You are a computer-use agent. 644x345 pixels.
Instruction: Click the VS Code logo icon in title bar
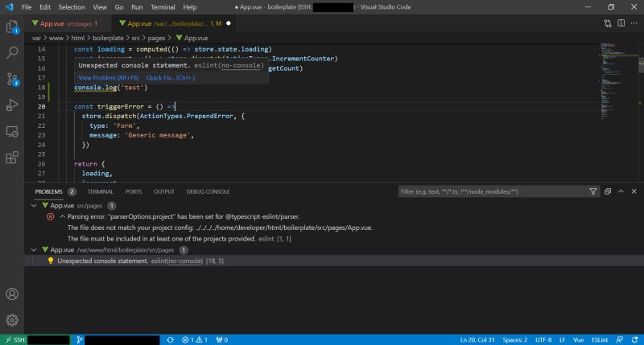point(9,7)
